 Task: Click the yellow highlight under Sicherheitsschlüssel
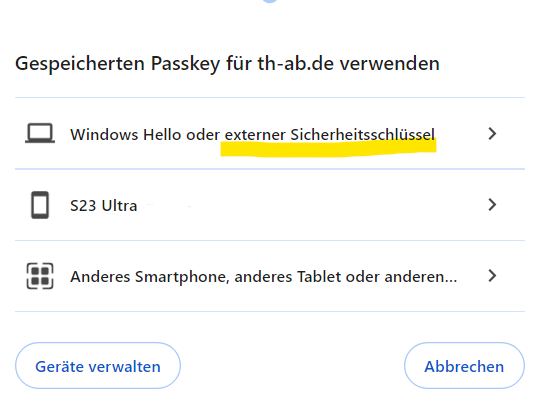329,148
